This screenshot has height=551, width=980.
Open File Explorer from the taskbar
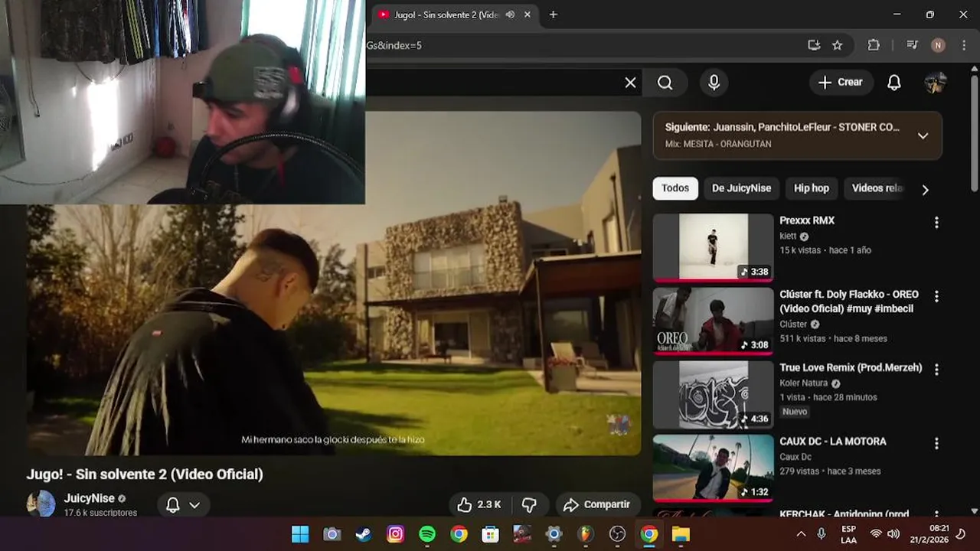681,534
